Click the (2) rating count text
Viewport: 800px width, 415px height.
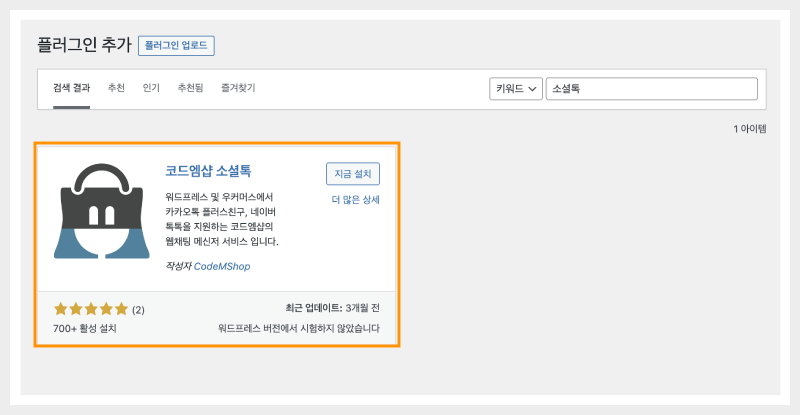tap(138, 310)
